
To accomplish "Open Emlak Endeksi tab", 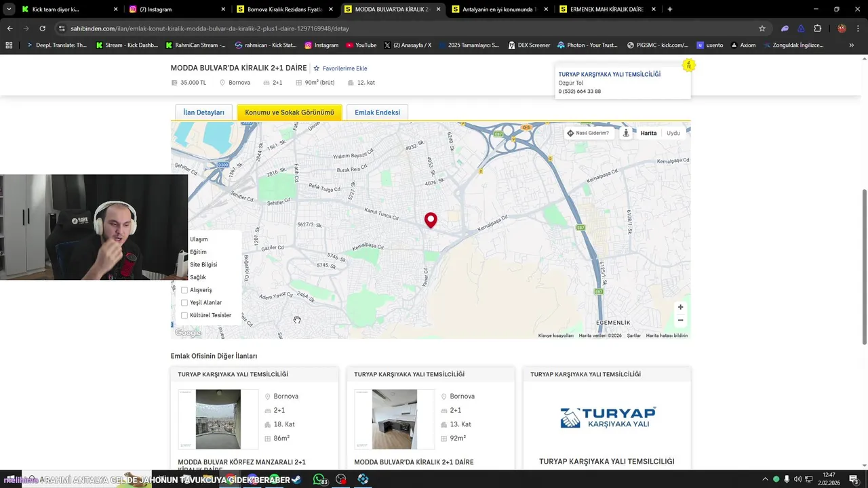I will click(377, 113).
